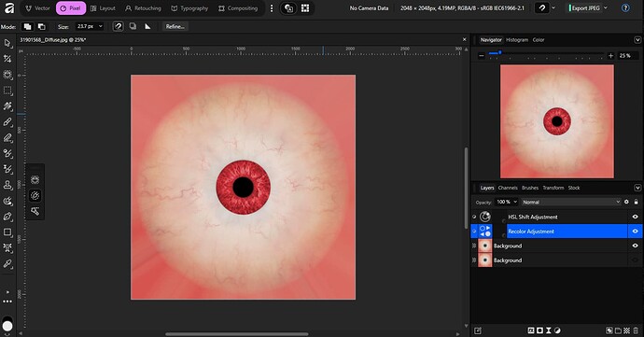Open the more tools ellipsis in toolbar
The width and height of the screenshot is (644, 337).
coord(7,302)
